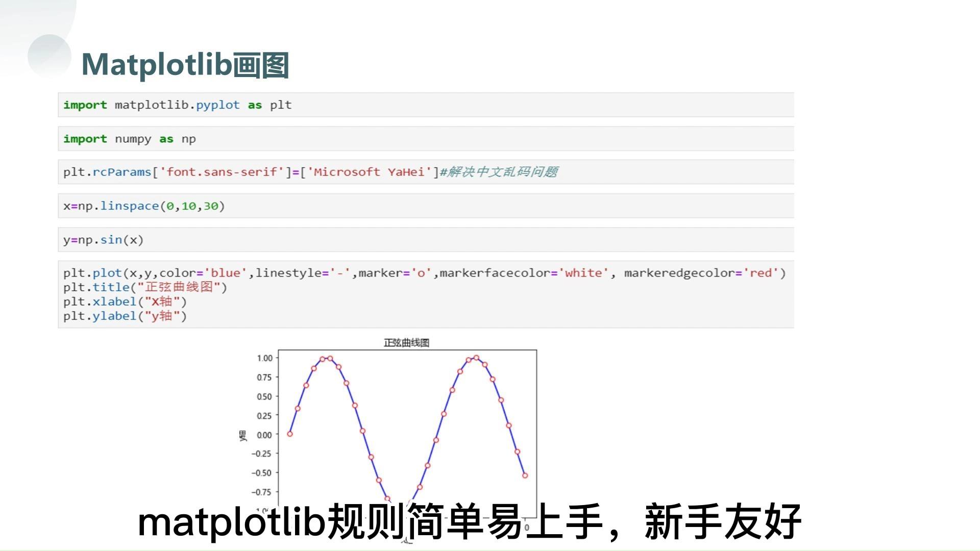This screenshot has width=980, height=551.
Task: Click the plt.title("正弦曲线图") code line
Action: coord(145,287)
